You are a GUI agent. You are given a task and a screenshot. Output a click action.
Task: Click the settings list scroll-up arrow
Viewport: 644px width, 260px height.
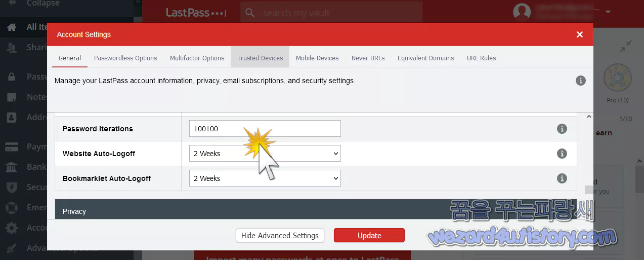pyautogui.click(x=588, y=117)
